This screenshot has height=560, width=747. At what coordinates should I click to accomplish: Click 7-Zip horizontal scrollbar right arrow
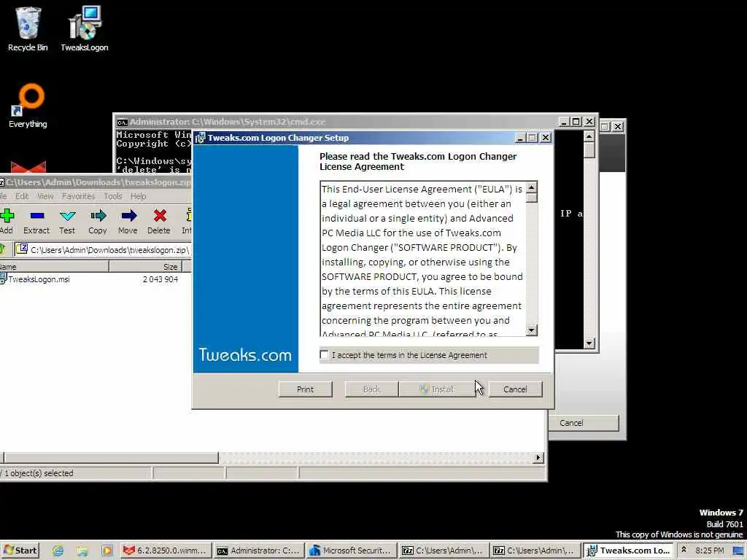538,458
